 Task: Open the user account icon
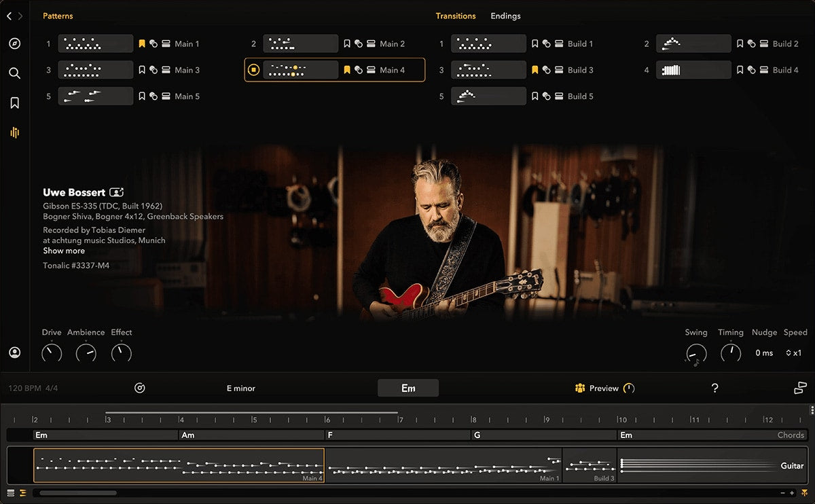point(14,353)
